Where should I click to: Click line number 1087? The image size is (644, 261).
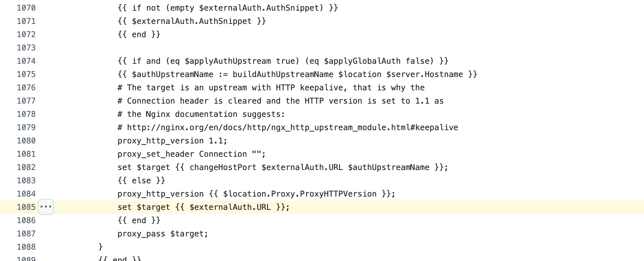pos(26,234)
